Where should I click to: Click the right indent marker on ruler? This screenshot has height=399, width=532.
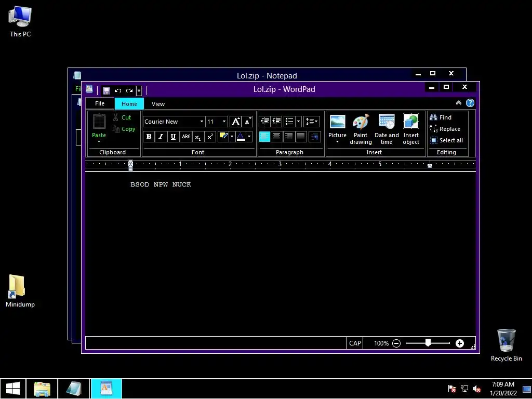pyautogui.click(x=430, y=166)
